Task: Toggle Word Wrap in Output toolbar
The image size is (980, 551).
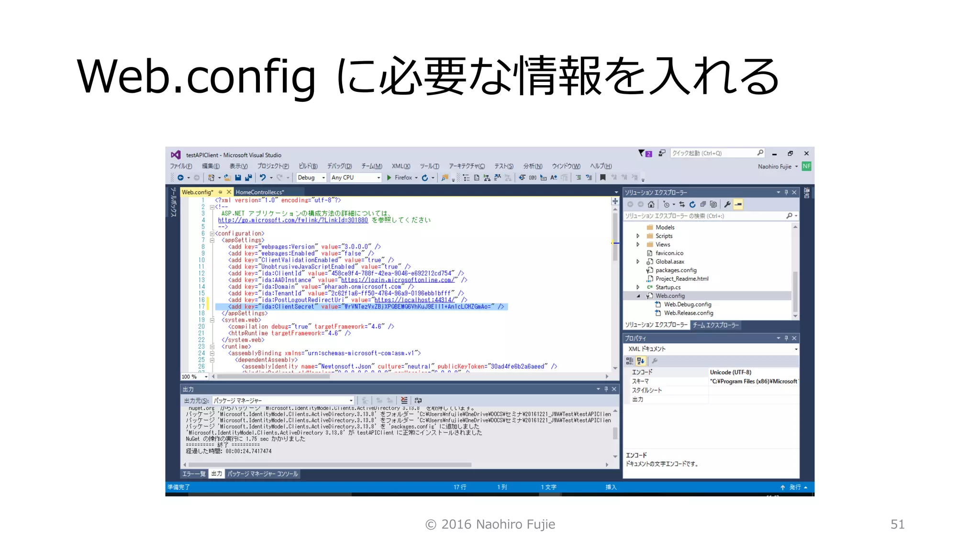Action: 418,400
